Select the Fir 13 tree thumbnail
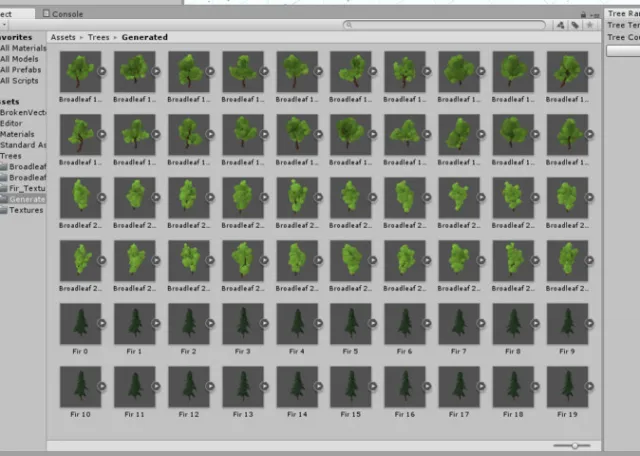640x456 pixels. click(243, 387)
